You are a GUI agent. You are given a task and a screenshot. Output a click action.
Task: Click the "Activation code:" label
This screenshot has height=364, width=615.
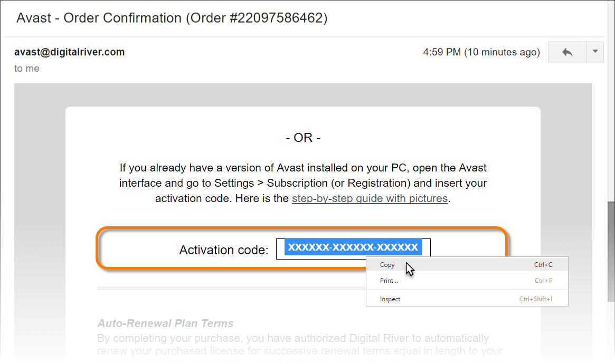[224, 250]
